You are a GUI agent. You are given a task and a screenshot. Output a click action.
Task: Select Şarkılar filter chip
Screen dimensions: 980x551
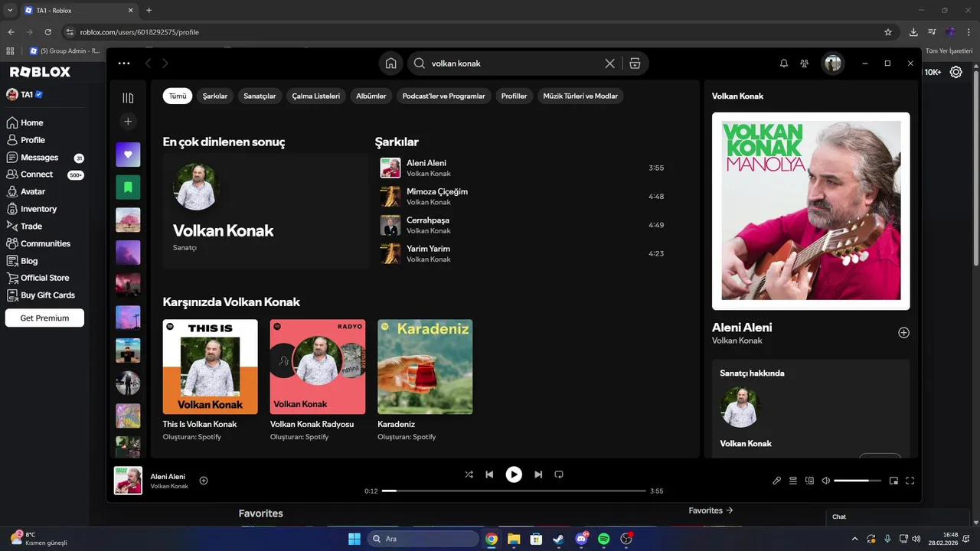coord(215,96)
